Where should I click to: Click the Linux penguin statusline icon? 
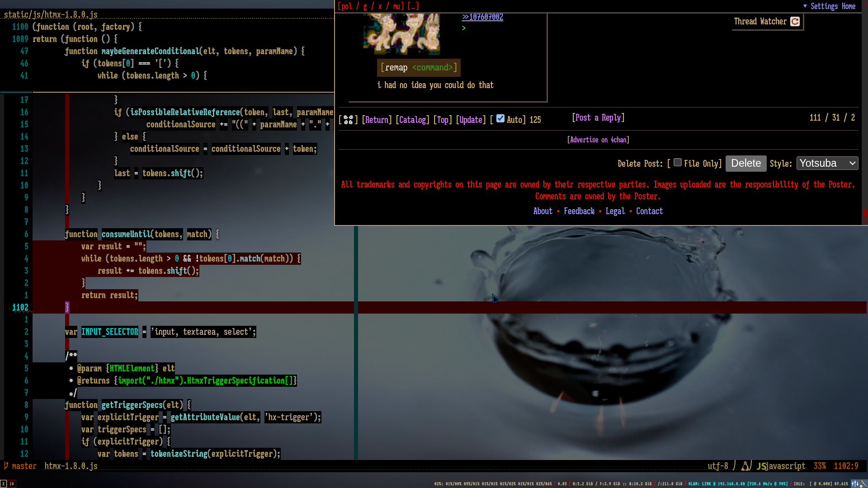pyautogui.click(x=745, y=466)
